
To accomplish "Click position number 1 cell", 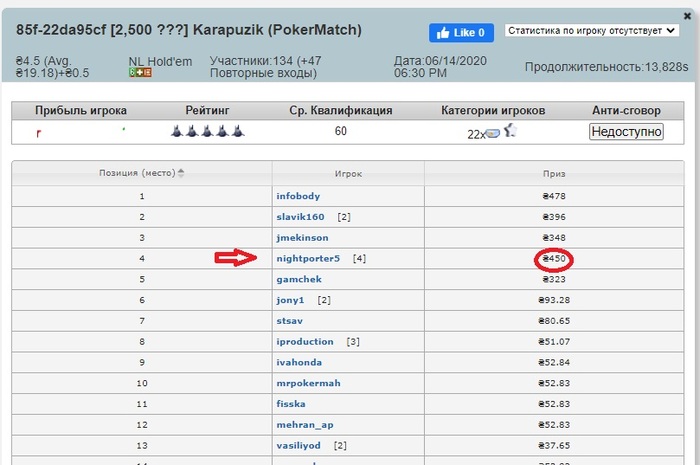I will (x=142, y=196).
